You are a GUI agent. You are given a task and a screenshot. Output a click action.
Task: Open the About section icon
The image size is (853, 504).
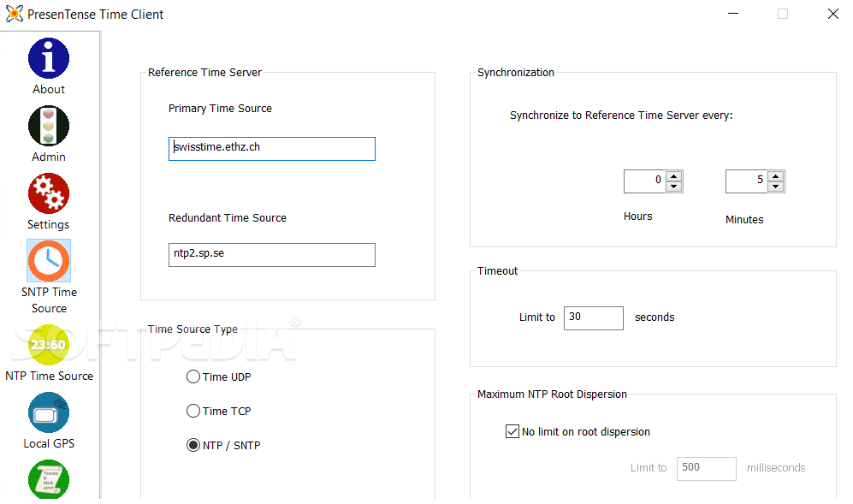click(49, 57)
